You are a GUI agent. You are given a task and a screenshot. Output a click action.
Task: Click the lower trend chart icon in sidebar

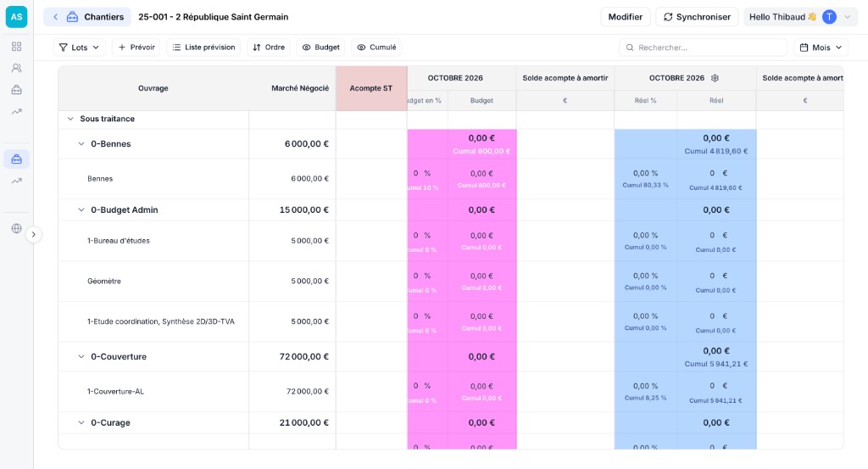(17, 181)
